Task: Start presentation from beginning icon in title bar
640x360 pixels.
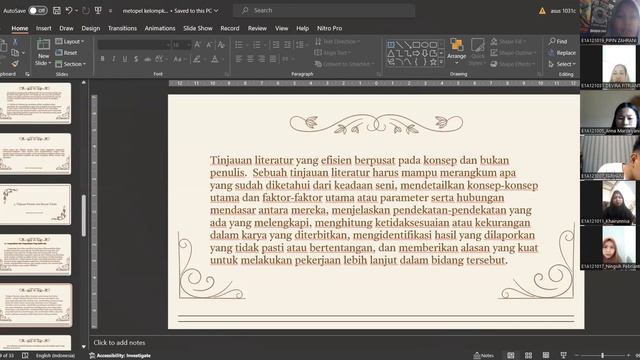Action: coord(98,11)
